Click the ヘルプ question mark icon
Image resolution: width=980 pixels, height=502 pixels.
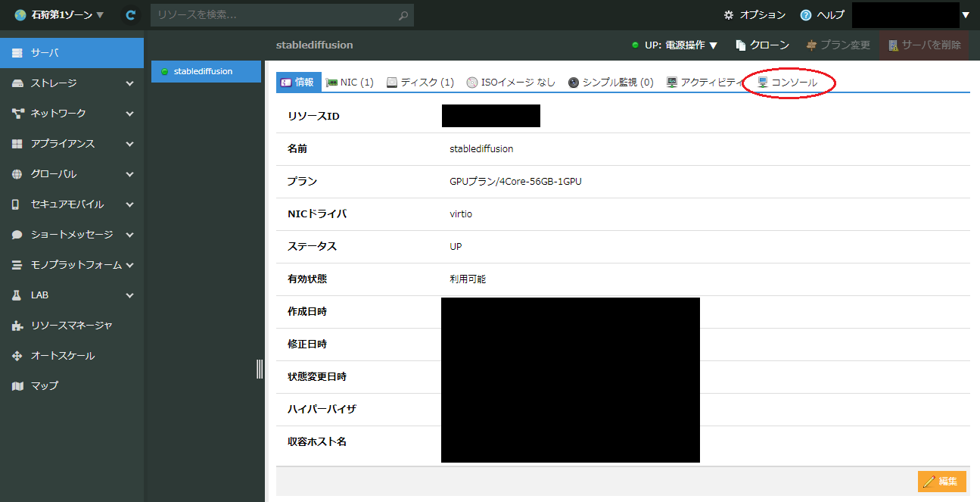(x=805, y=15)
